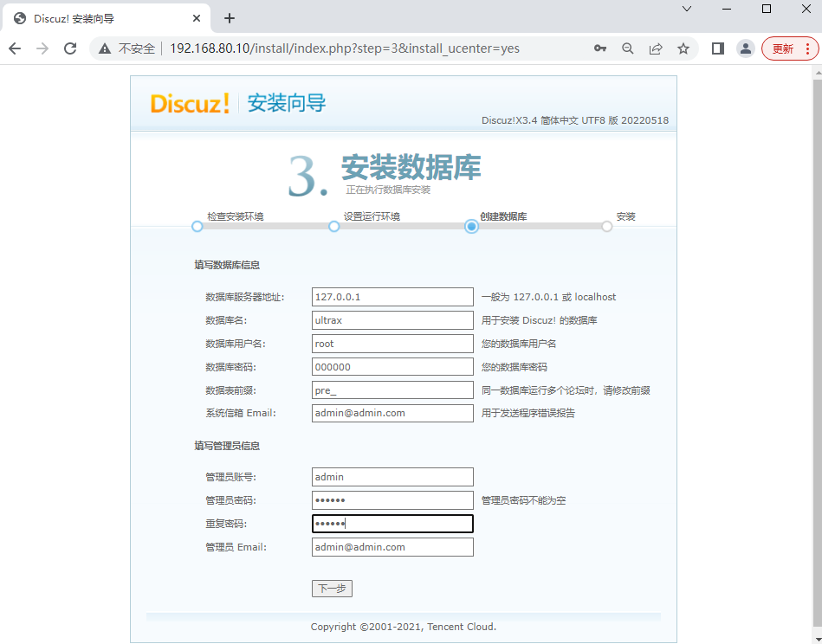Click the 填写管理员信息 heading
Image resolution: width=822 pixels, height=644 pixels.
[227, 446]
